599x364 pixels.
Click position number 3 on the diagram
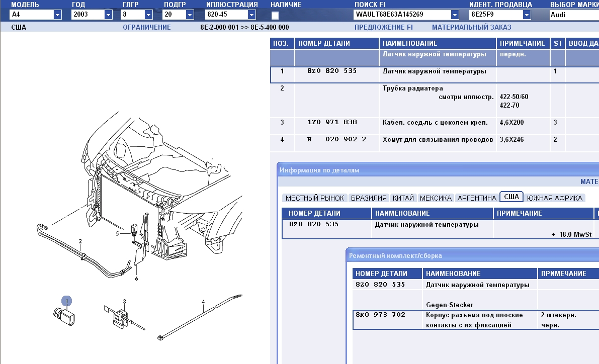point(125,301)
